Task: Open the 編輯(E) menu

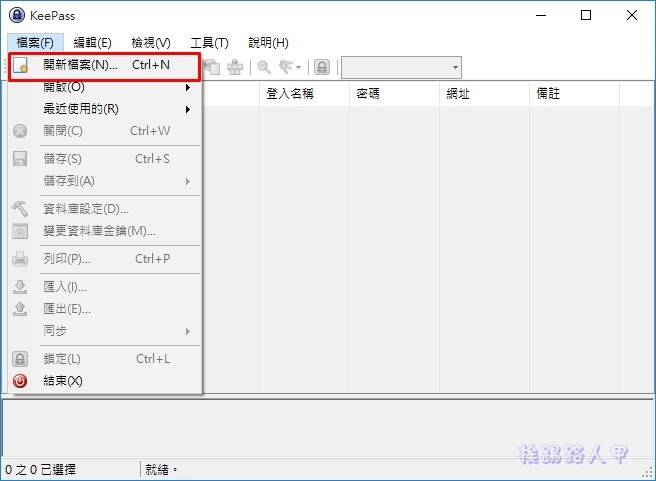Action: point(92,43)
